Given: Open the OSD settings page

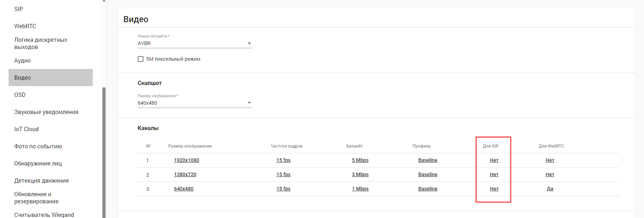Looking at the screenshot, I should tap(20, 95).
